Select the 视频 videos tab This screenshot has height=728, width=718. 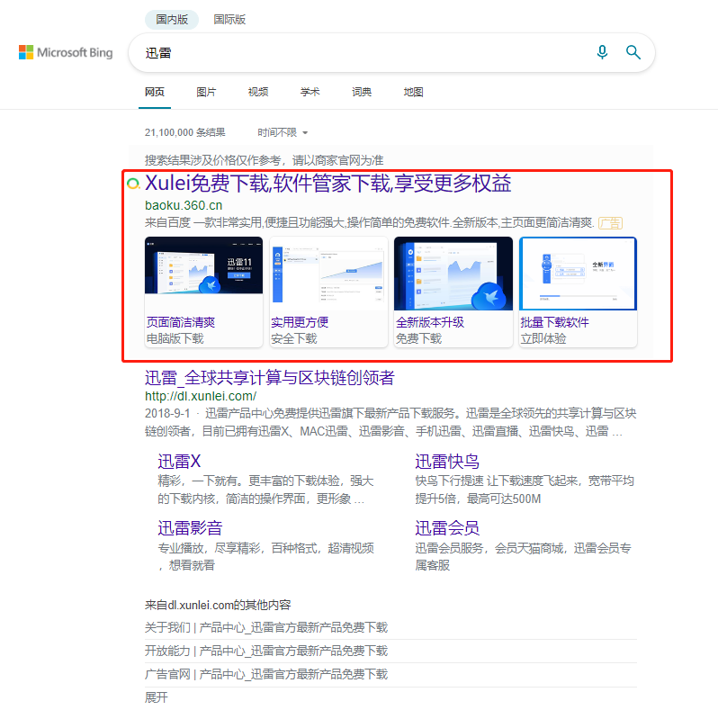[x=258, y=92]
